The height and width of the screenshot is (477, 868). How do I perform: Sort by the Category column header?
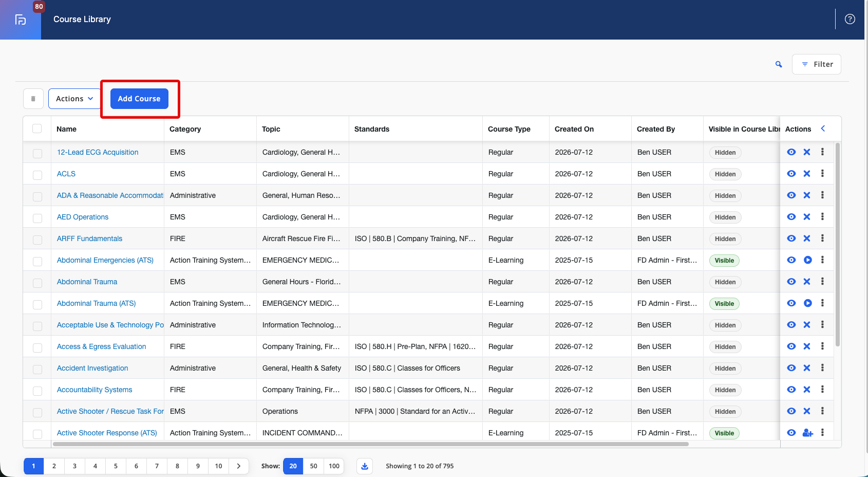tap(185, 129)
